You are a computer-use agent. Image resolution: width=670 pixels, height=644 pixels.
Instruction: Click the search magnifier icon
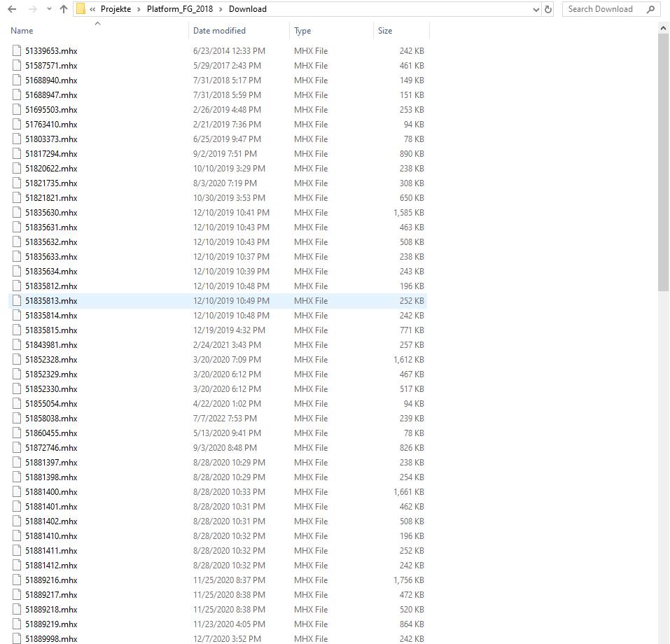(651, 9)
